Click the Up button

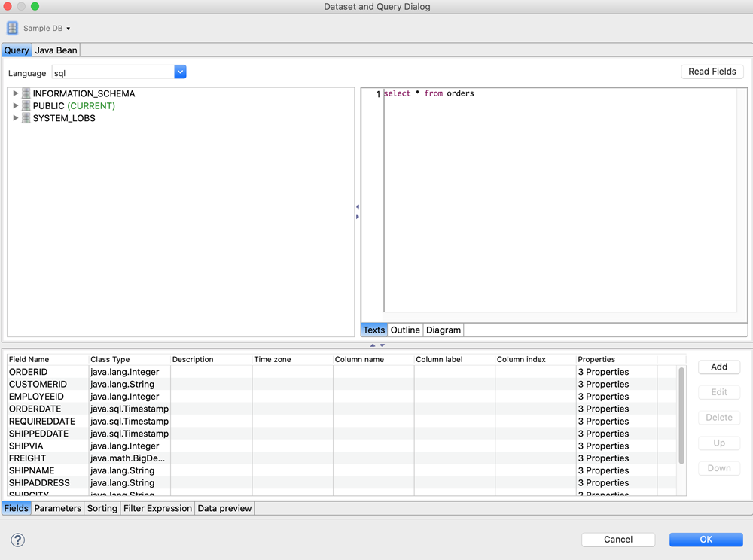click(719, 443)
